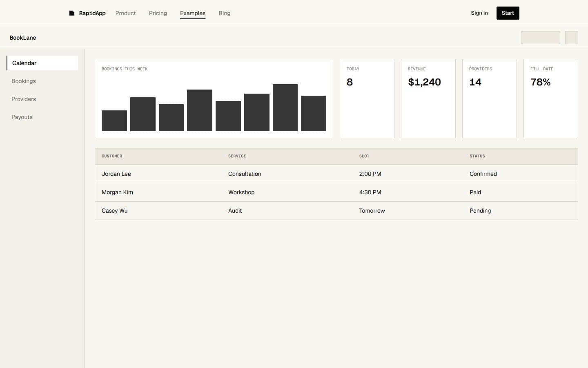
Task: Select Calendar in the sidebar
Action: tap(42, 63)
